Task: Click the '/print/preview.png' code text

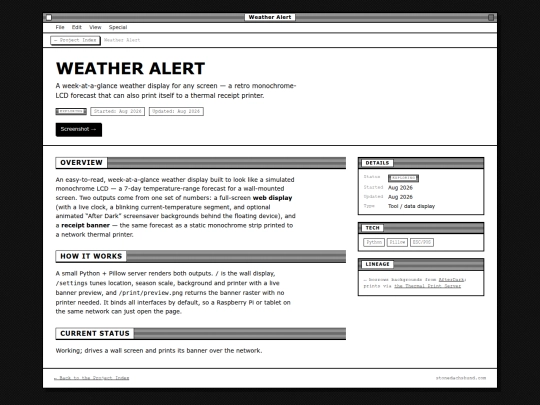Action: pyautogui.click(x=150, y=293)
